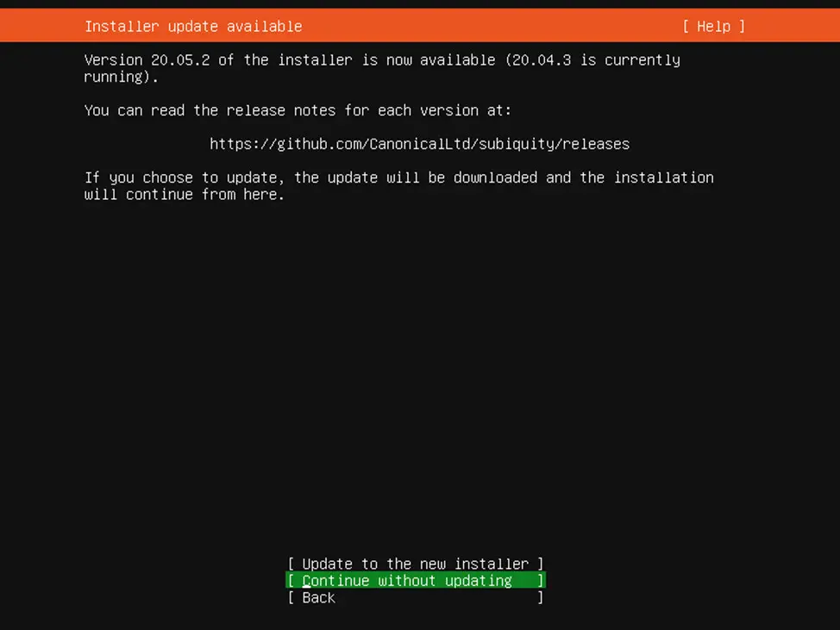The width and height of the screenshot is (840, 630).
Task: Click the word 'running).' on second line
Action: click(122, 77)
